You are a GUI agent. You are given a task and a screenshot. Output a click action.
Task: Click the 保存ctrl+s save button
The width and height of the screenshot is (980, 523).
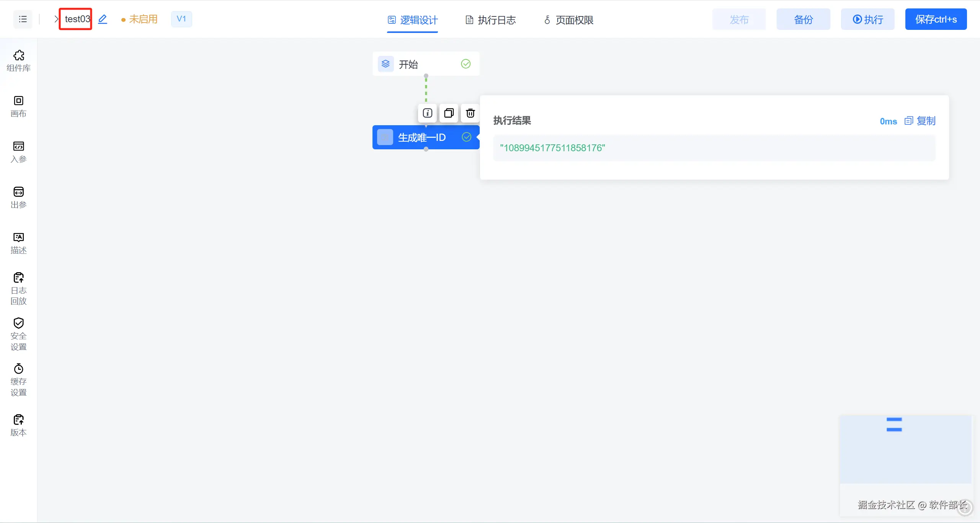[936, 20]
